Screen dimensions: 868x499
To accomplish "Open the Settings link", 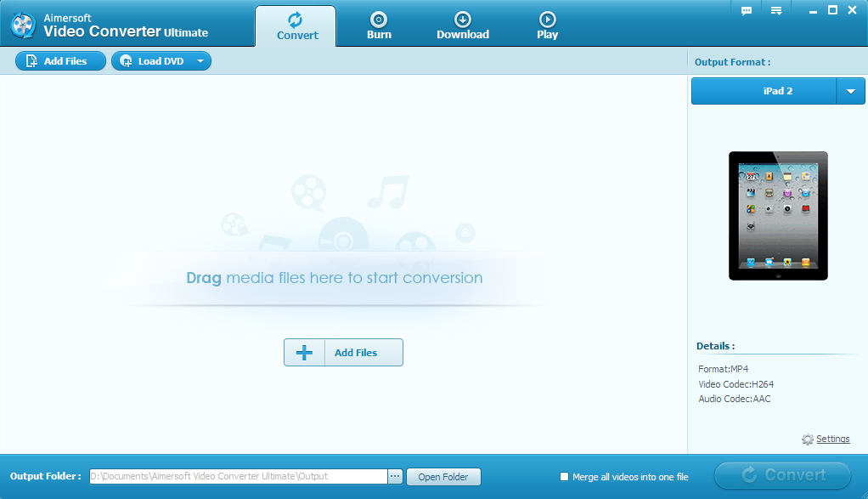I will pos(832,439).
